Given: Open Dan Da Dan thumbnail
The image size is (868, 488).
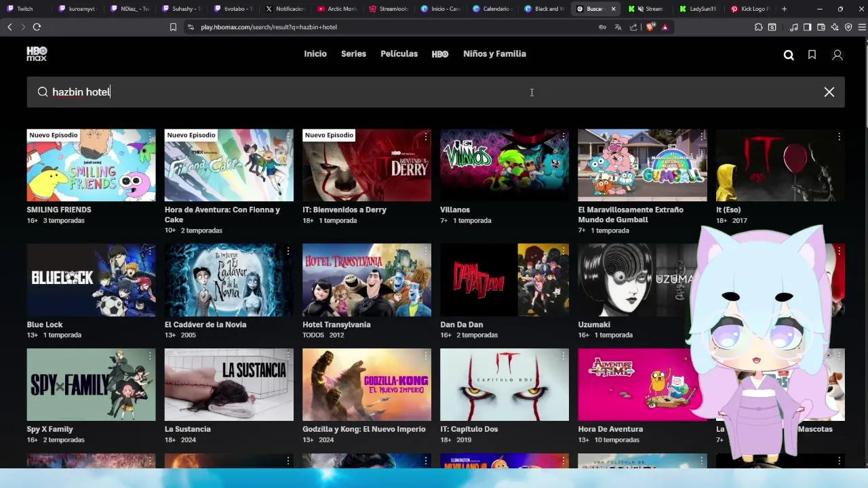Looking at the screenshot, I should pyautogui.click(x=505, y=280).
